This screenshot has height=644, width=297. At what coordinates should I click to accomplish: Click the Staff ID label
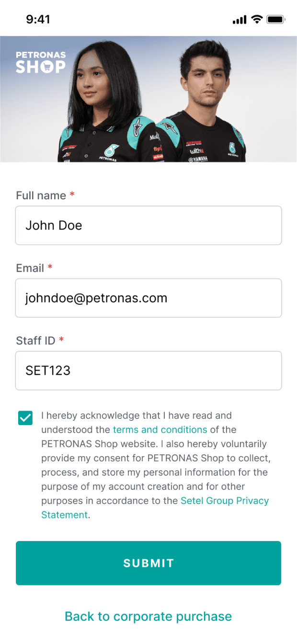[x=35, y=341]
